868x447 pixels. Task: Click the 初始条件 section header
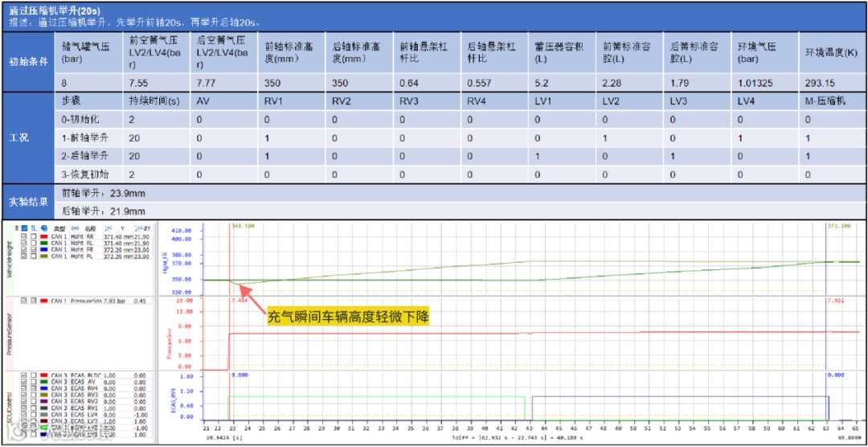click(27, 62)
